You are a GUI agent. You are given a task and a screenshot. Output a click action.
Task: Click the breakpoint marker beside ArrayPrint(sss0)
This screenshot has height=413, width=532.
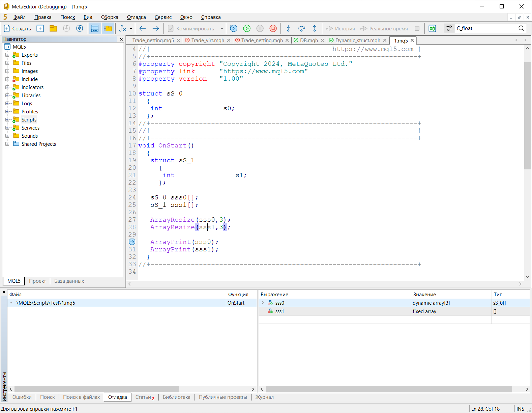(x=132, y=242)
